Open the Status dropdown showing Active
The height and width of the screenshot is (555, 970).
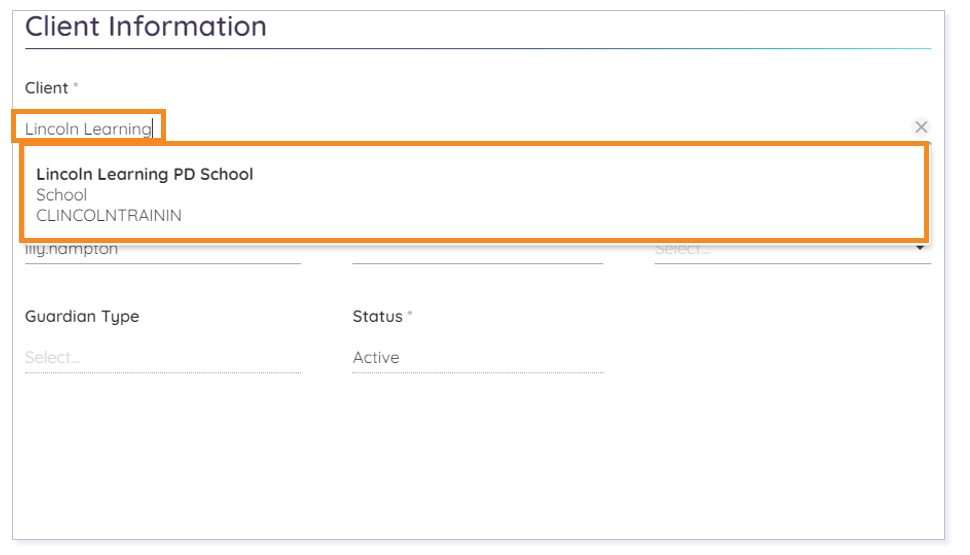tap(478, 358)
